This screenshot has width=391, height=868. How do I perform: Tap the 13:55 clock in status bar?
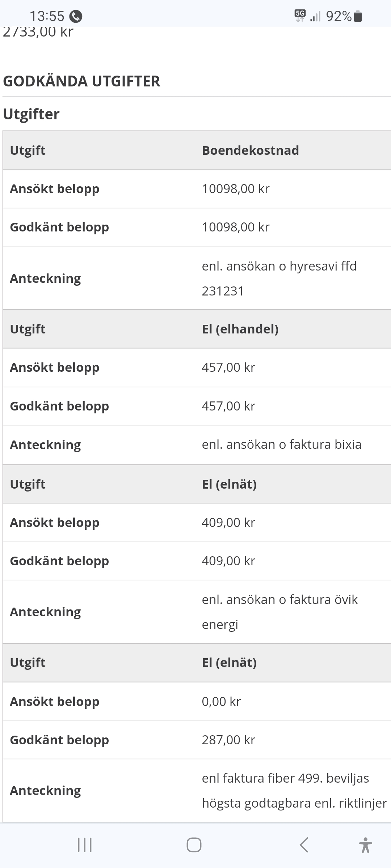tap(47, 16)
